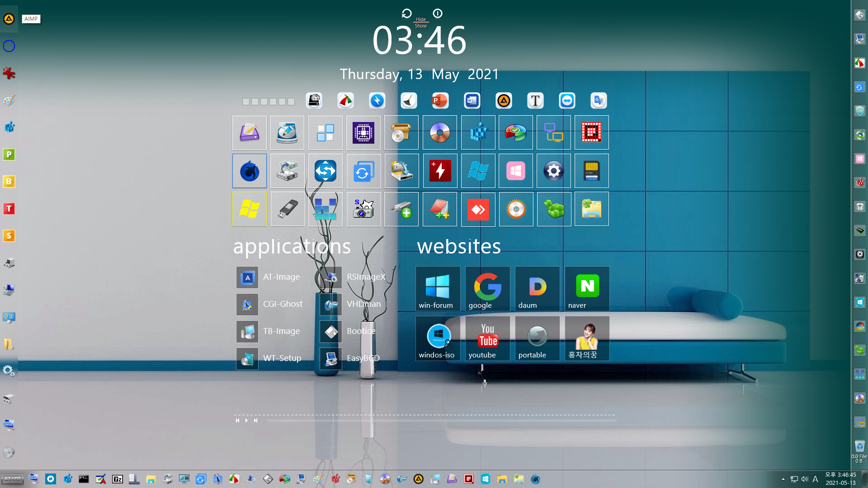The image size is (868, 488).
Task: Click the previous track player button
Action: [x=237, y=420]
